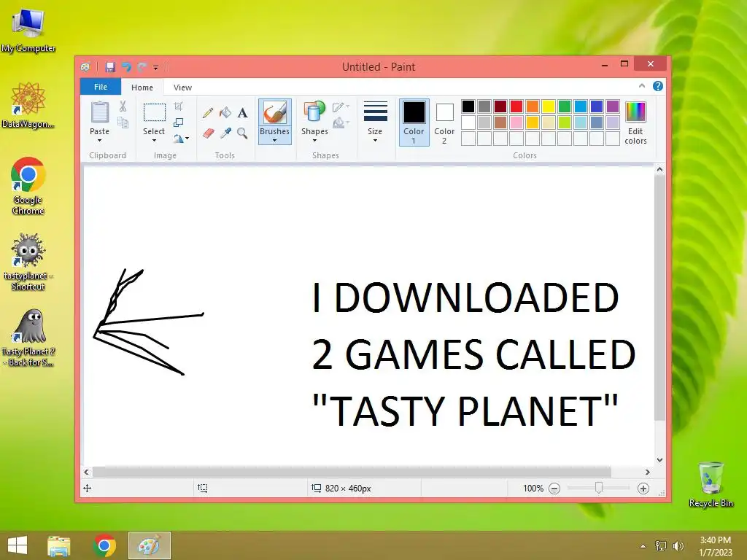Image resolution: width=747 pixels, height=560 pixels.
Task: Open File Explorer from the taskbar
Action: point(59,545)
